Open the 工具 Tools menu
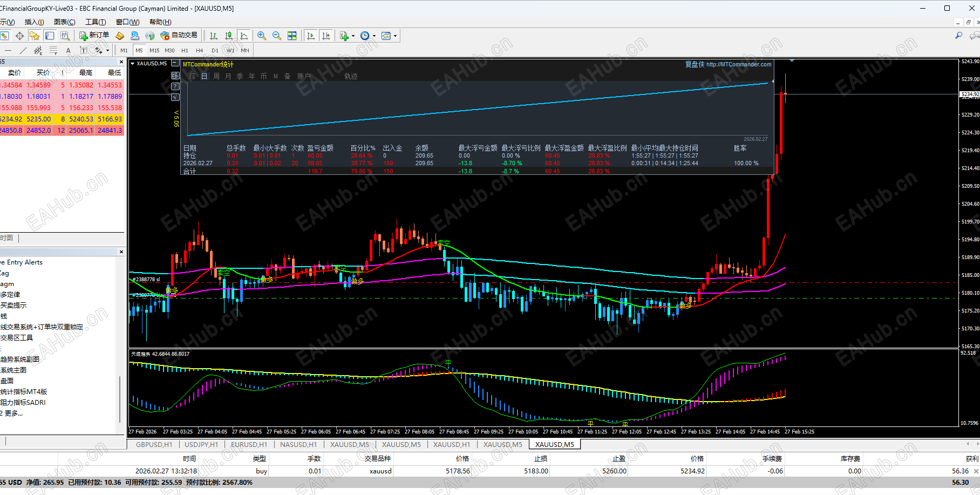The height and width of the screenshot is (495, 980). [96, 22]
